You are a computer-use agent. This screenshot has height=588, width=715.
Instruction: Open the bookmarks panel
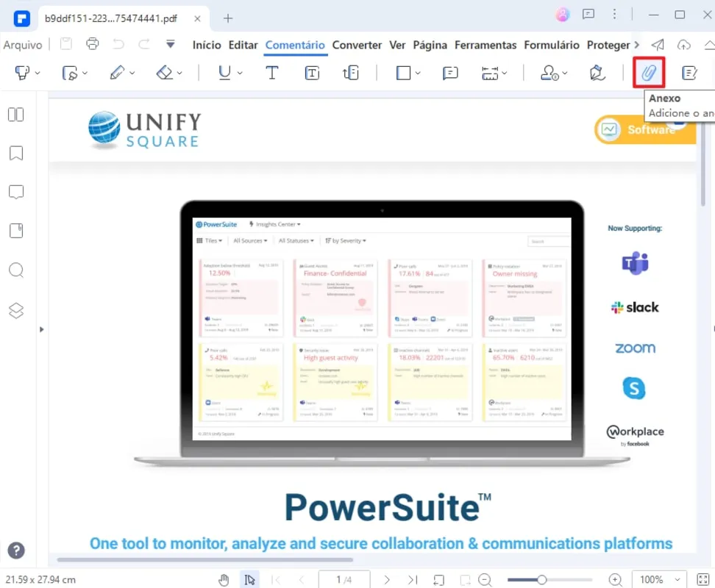(16, 153)
